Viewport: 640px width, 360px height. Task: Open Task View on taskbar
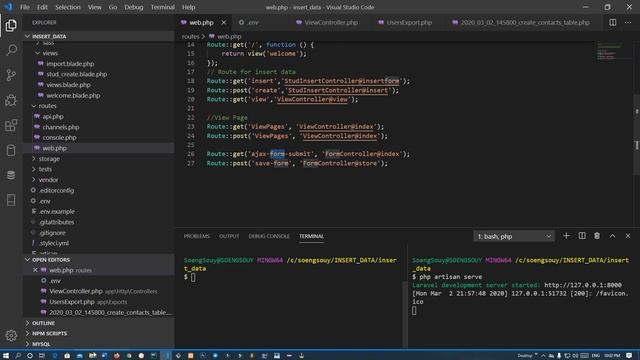(x=42, y=356)
